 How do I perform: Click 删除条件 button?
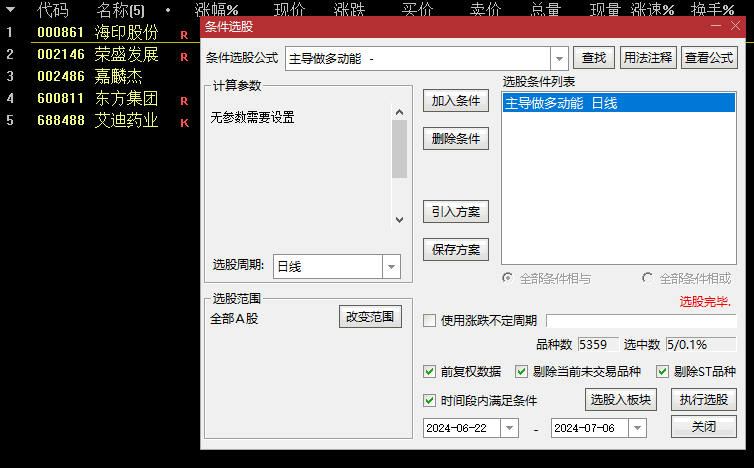456,139
